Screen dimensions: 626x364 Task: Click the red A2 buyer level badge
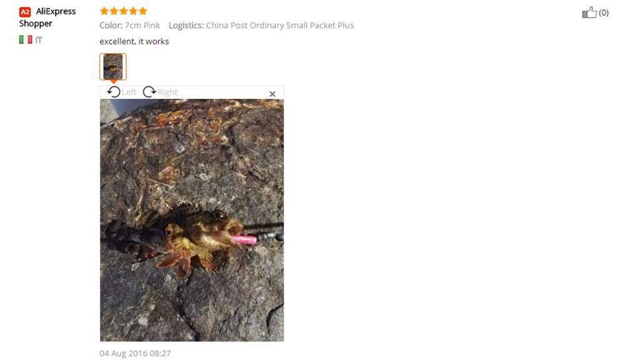tap(25, 12)
